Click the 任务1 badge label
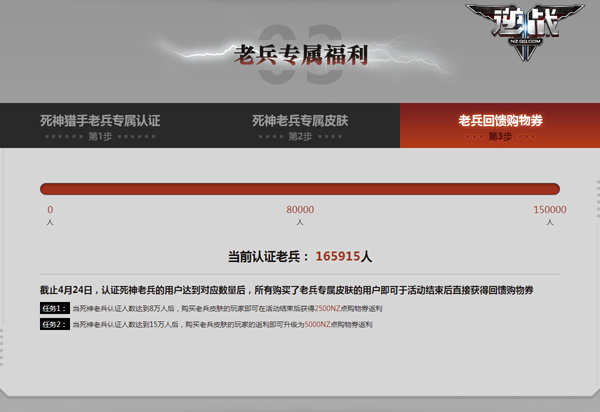 (52, 309)
